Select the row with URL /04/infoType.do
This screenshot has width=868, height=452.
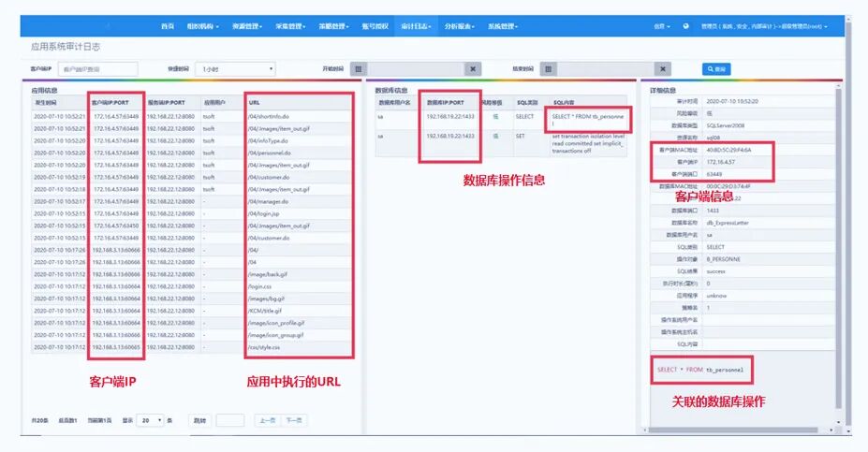point(192,141)
